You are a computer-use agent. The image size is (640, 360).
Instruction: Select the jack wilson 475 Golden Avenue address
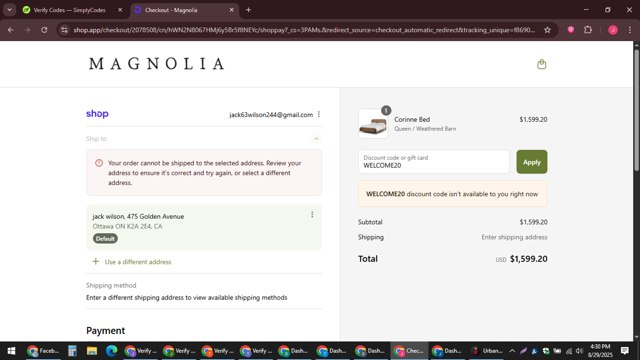204,227
